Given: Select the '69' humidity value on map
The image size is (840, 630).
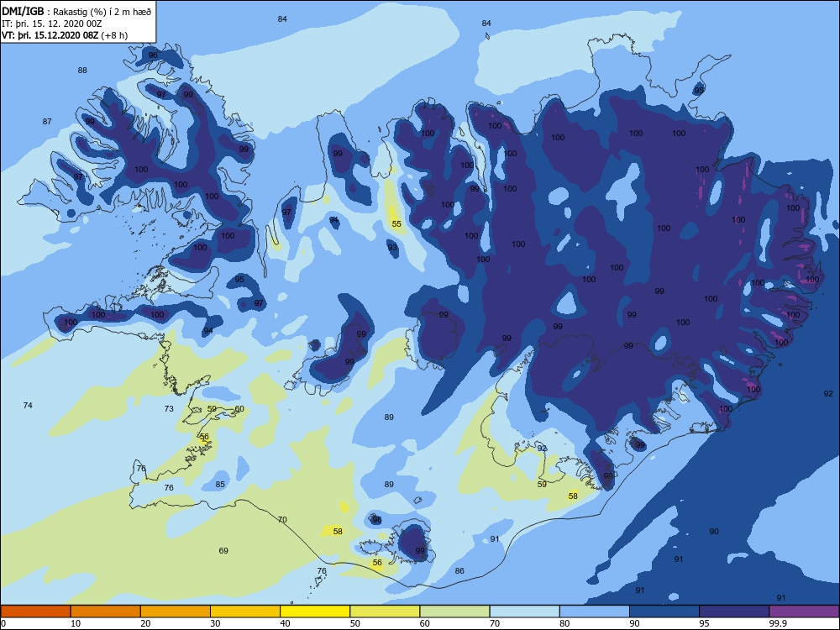Looking at the screenshot, I should coord(223,551).
